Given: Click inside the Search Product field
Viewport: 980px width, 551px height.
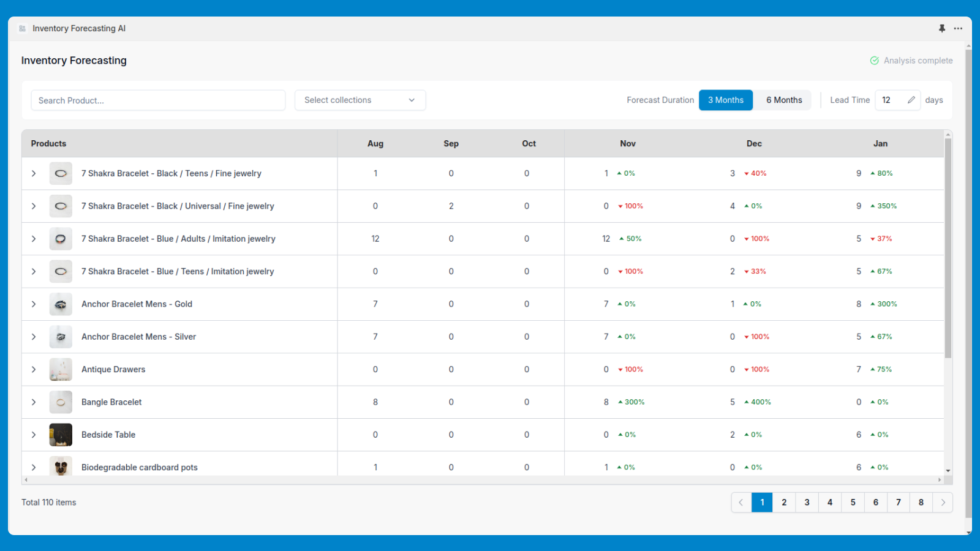Looking at the screenshot, I should (158, 100).
